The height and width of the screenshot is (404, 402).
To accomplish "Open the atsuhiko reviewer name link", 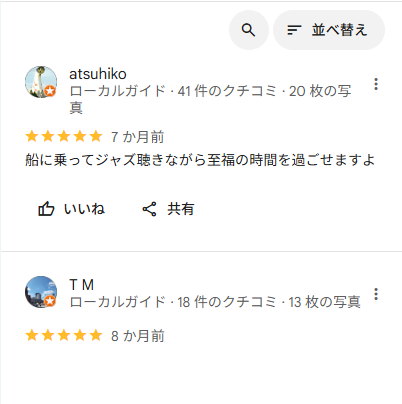I will (x=98, y=74).
